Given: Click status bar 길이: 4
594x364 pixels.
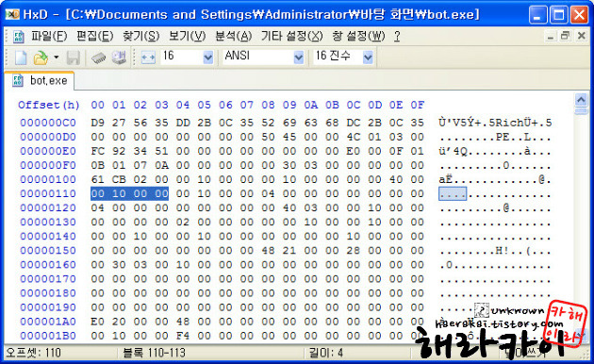Looking at the screenshot, I should [326, 353].
